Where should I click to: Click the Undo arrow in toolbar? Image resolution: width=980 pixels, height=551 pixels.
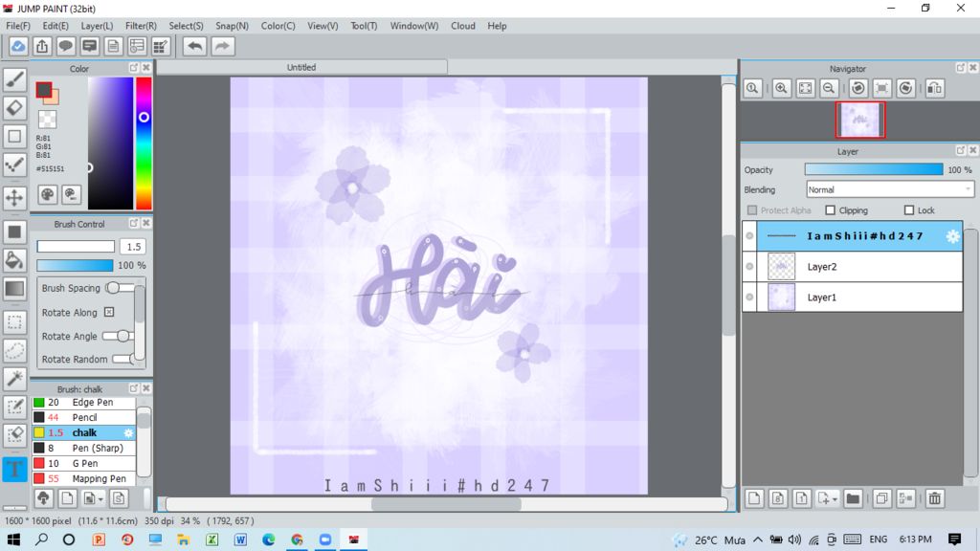[195, 46]
